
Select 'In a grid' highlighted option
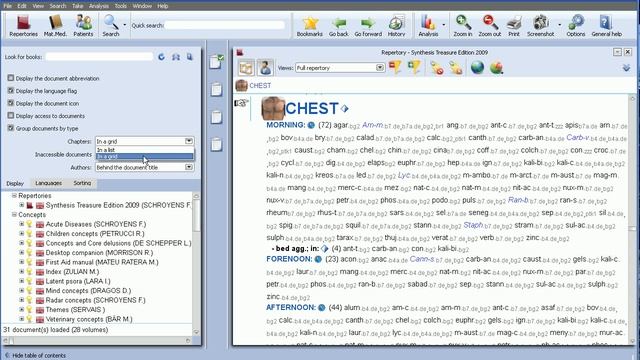click(144, 156)
